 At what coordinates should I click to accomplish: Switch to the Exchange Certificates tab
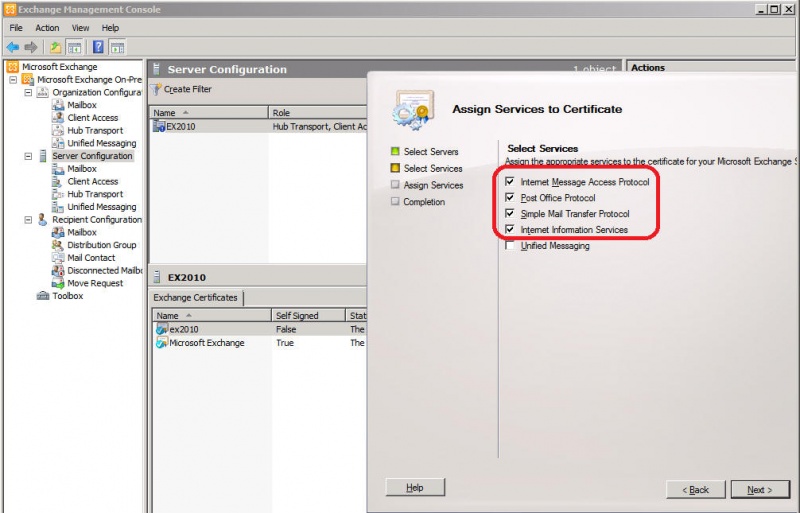click(195, 298)
